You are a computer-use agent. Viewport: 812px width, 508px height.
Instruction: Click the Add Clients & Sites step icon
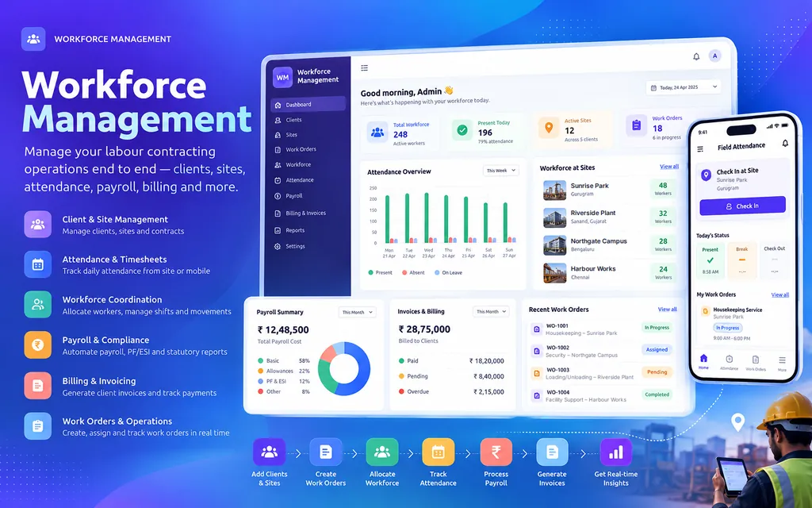(270, 452)
